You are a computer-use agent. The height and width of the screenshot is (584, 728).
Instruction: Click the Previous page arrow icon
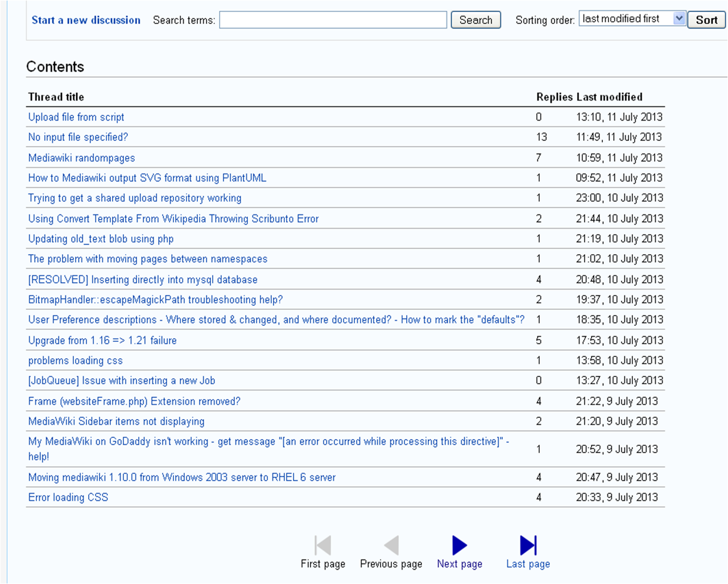391,545
